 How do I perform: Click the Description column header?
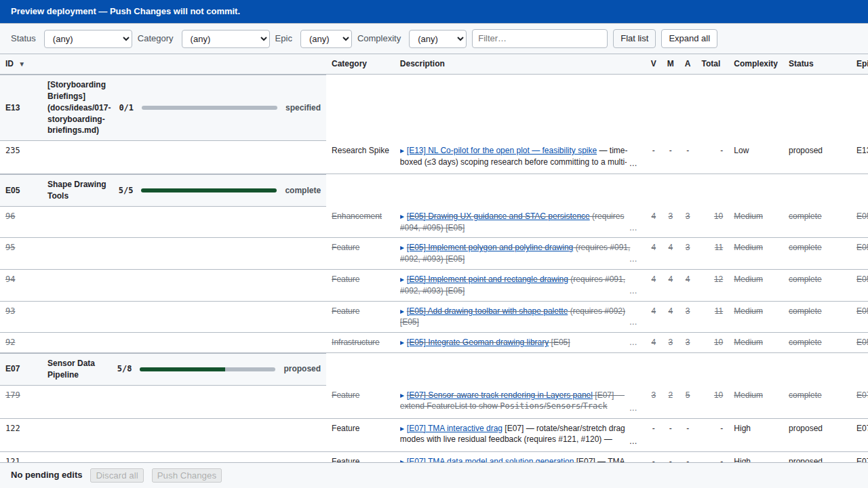[422, 64]
